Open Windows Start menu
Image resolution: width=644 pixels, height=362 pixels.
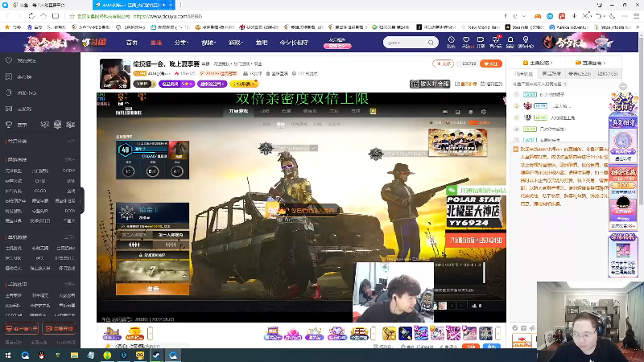pos(8,355)
